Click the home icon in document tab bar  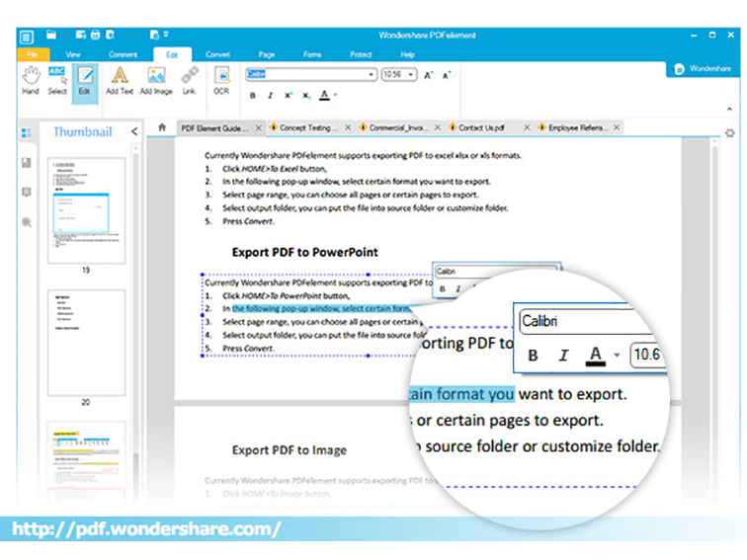pos(162,127)
